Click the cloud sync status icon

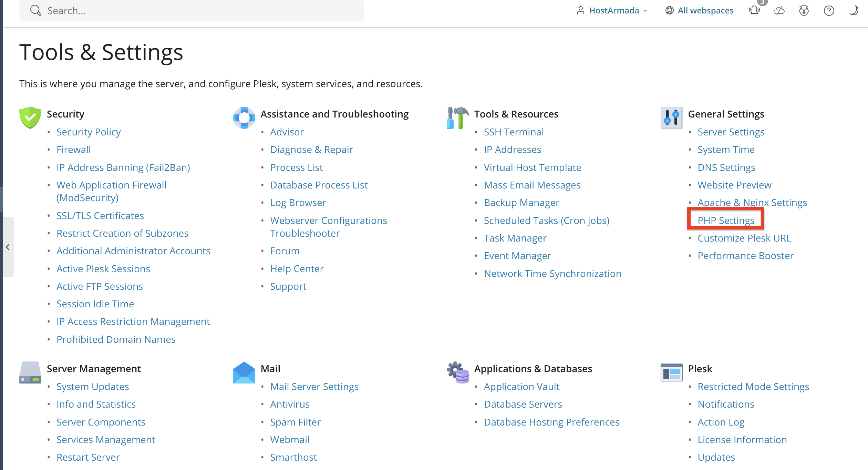click(779, 10)
